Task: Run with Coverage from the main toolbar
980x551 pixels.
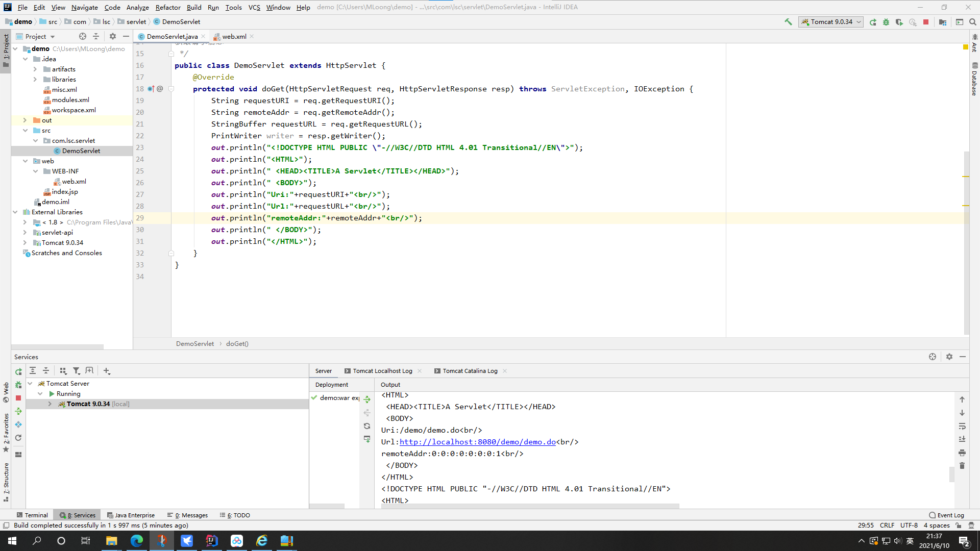Action: click(899, 22)
